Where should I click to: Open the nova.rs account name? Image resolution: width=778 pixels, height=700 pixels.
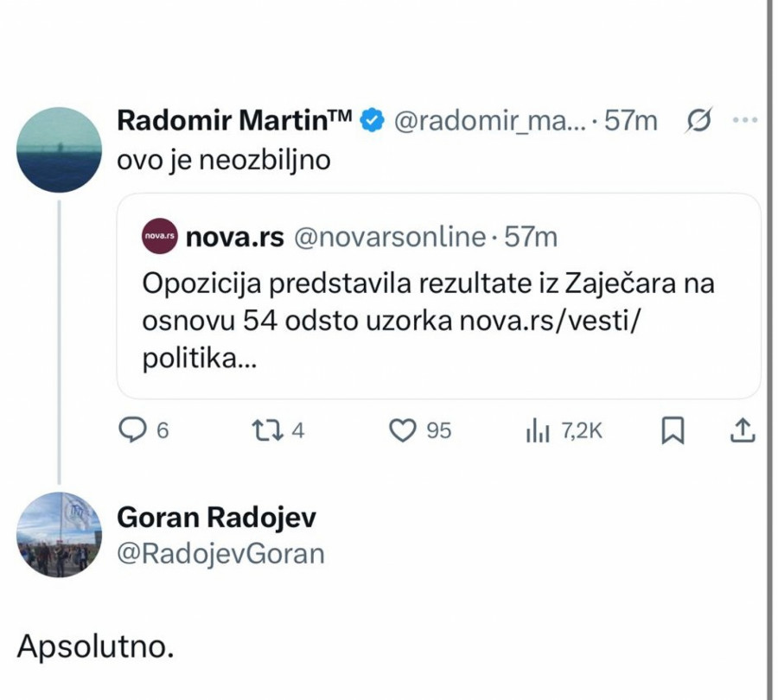(235, 238)
